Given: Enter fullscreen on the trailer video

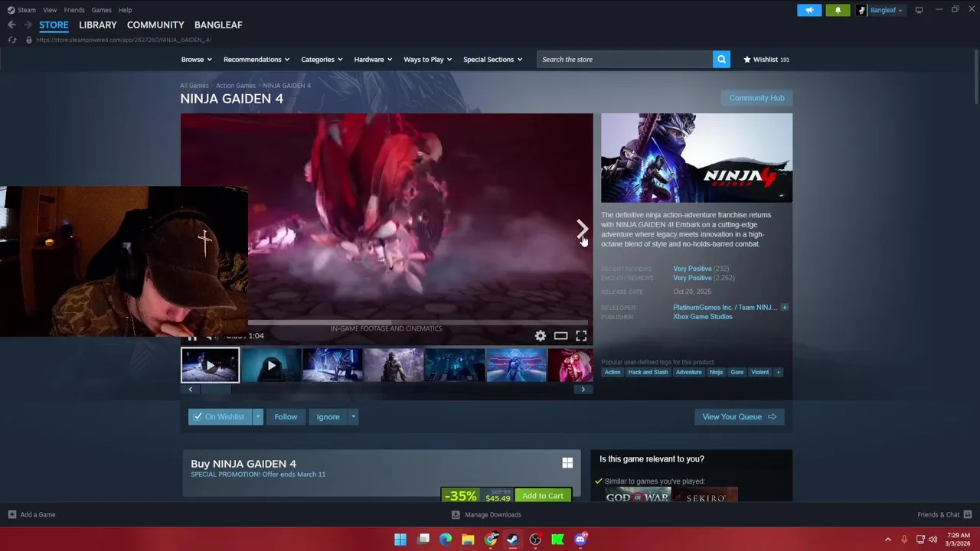Looking at the screenshot, I should pyautogui.click(x=581, y=336).
